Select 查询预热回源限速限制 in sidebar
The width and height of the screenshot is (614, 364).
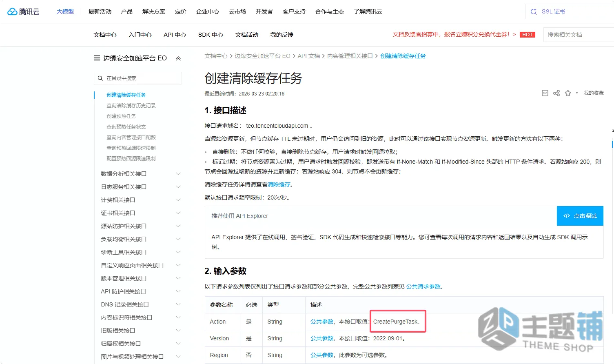(x=131, y=148)
